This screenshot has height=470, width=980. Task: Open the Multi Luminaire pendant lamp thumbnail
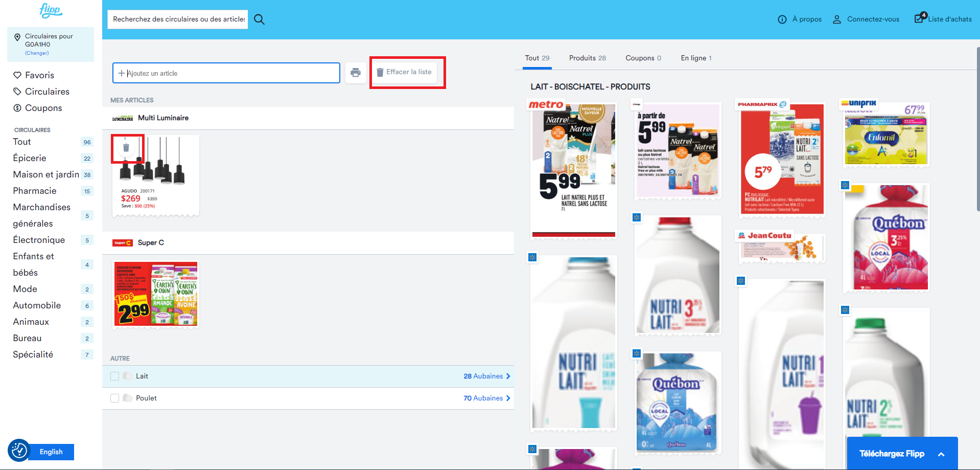point(155,175)
